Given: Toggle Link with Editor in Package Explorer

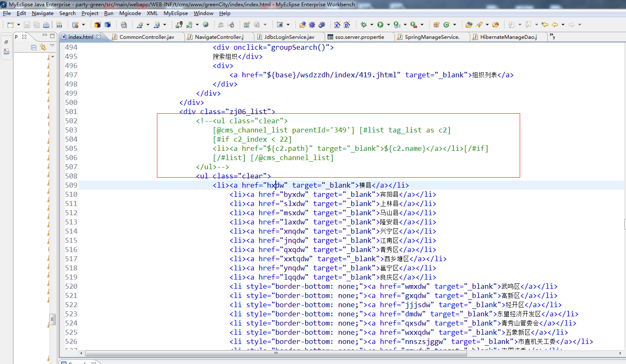Looking at the screenshot, I should tap(43, 47).
